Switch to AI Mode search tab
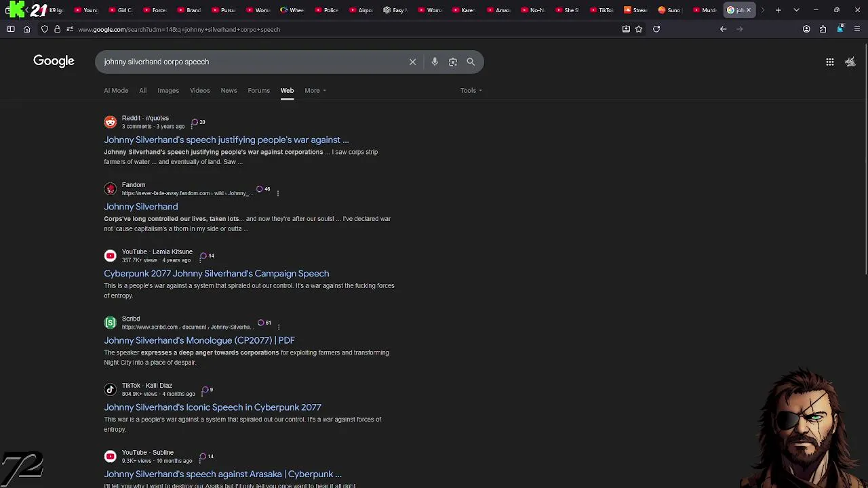 click(x=116, y=90)
